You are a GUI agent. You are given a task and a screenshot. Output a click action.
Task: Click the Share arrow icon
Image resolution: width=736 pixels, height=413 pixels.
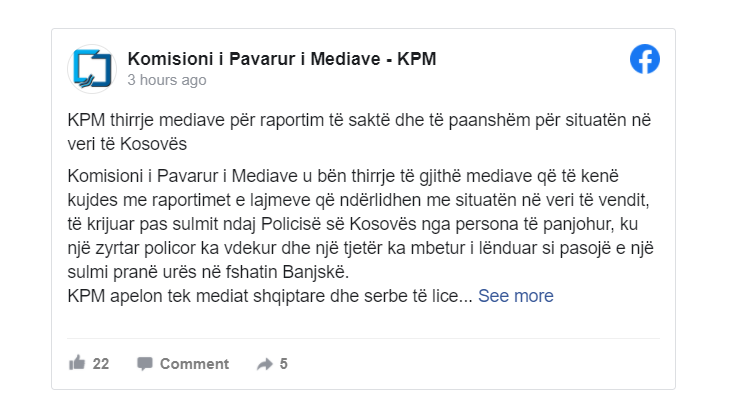pos(265,364)
